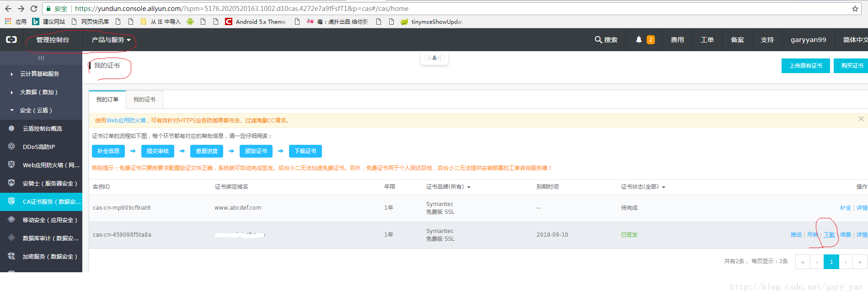Viewport: 868px width, 296px height.
Task: Click the Web应用防火墙 link in notice
Action: click(126, 121)
